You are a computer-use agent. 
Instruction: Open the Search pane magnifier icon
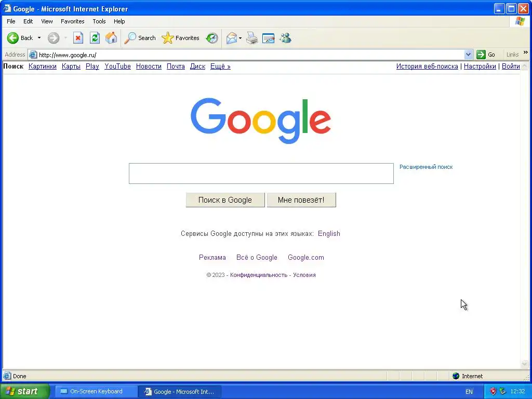[x=130, y=38]
